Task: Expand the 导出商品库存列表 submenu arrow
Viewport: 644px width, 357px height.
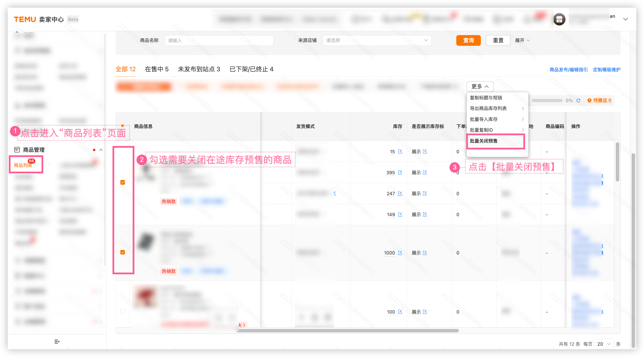Action: coord(523,108)
